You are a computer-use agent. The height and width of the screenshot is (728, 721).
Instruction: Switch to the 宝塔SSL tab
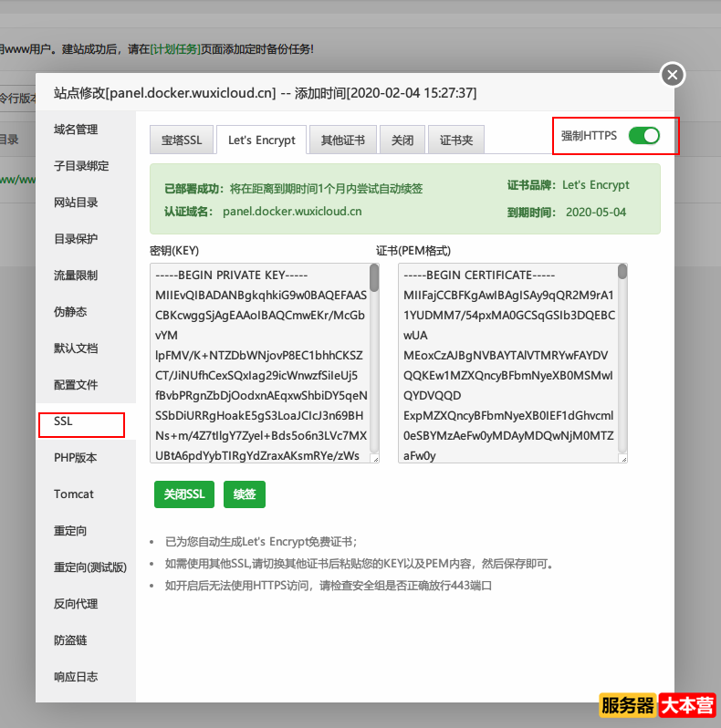182,140
